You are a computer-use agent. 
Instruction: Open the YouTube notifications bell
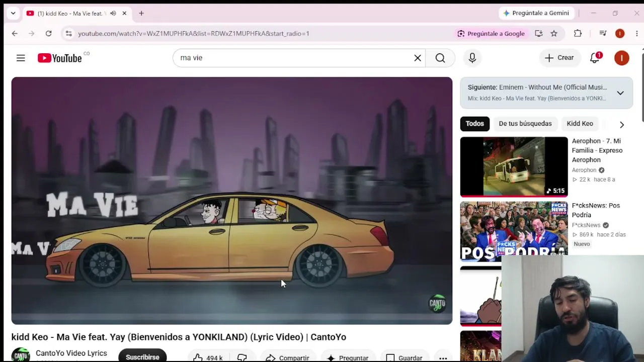[x=595, y=58]
